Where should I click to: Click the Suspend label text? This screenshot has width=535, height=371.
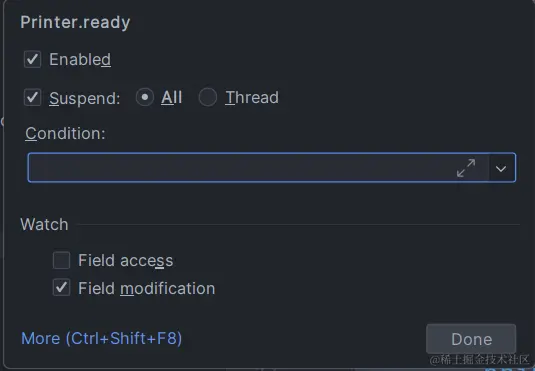[85, 98]
